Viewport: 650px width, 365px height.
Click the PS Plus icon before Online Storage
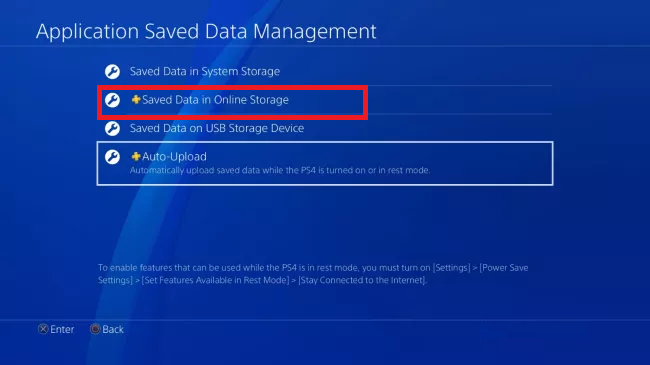point(136,100)
